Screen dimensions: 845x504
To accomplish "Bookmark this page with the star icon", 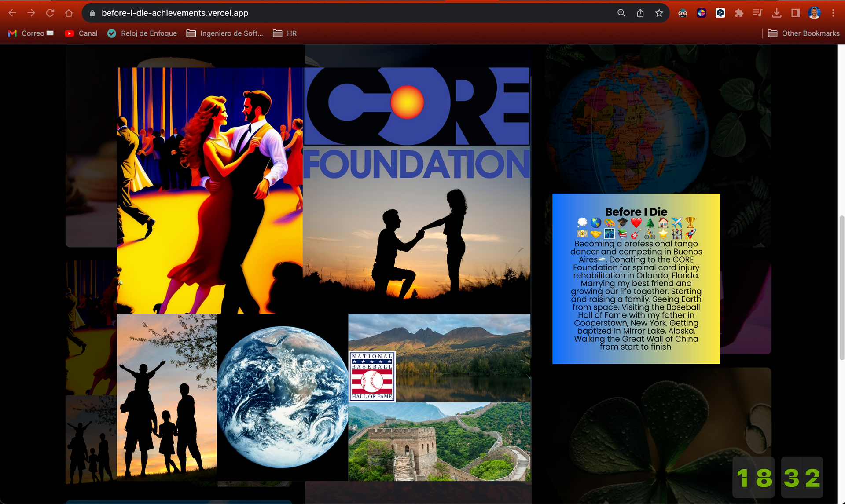I will (x=659, y=13).
